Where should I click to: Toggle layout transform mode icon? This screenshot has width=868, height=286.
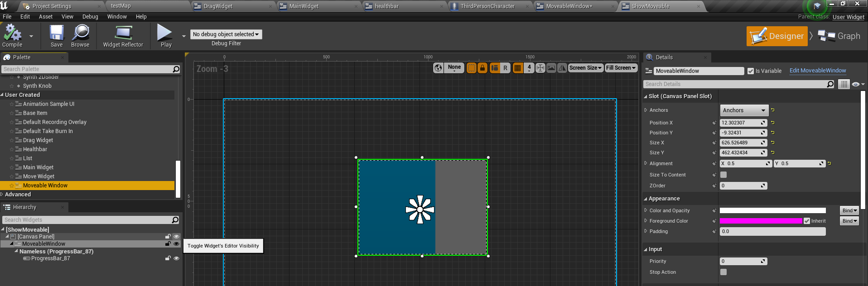495,68
